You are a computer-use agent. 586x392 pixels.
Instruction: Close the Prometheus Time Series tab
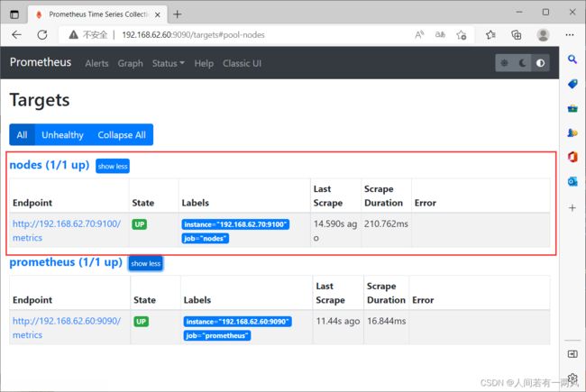pyautogui.click(x=158, y=14)
